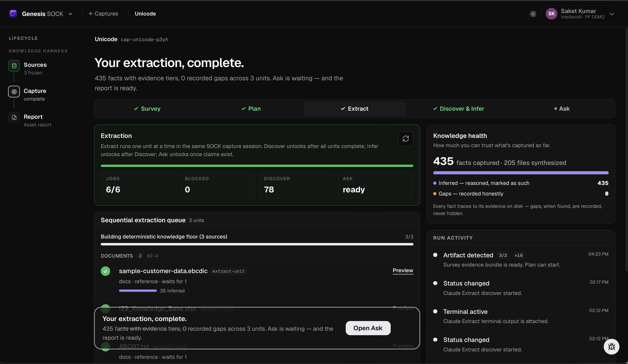
Task: Click Inferred legend purple dot
Action: coord(435,183)
